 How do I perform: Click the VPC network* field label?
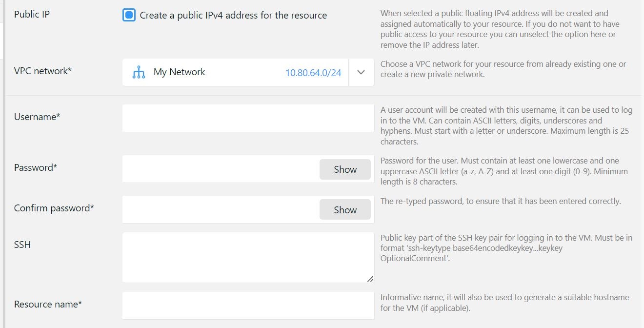[43, 71]
